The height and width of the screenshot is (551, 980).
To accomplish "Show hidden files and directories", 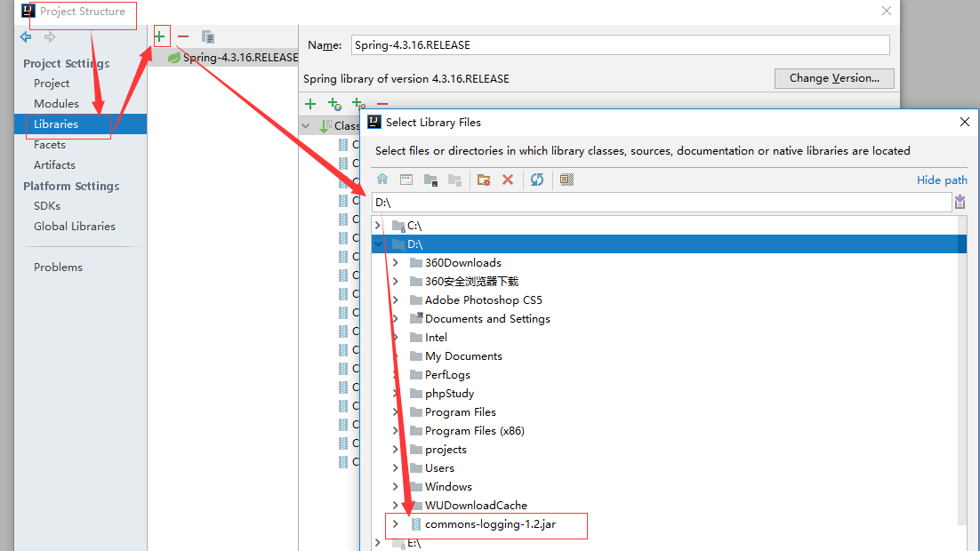I will click(566, 180).
